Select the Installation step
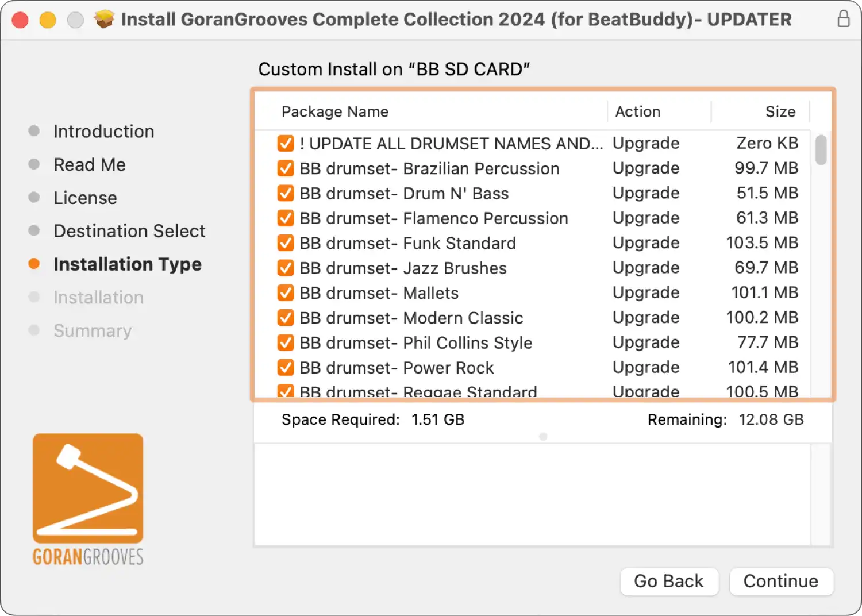The image size is (862, 616). coord(98,298)
